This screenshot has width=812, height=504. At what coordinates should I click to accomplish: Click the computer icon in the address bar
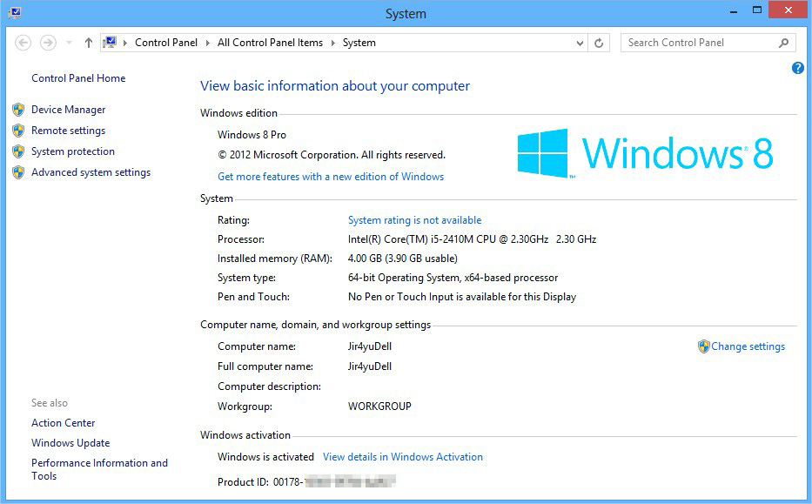[111, 42]
